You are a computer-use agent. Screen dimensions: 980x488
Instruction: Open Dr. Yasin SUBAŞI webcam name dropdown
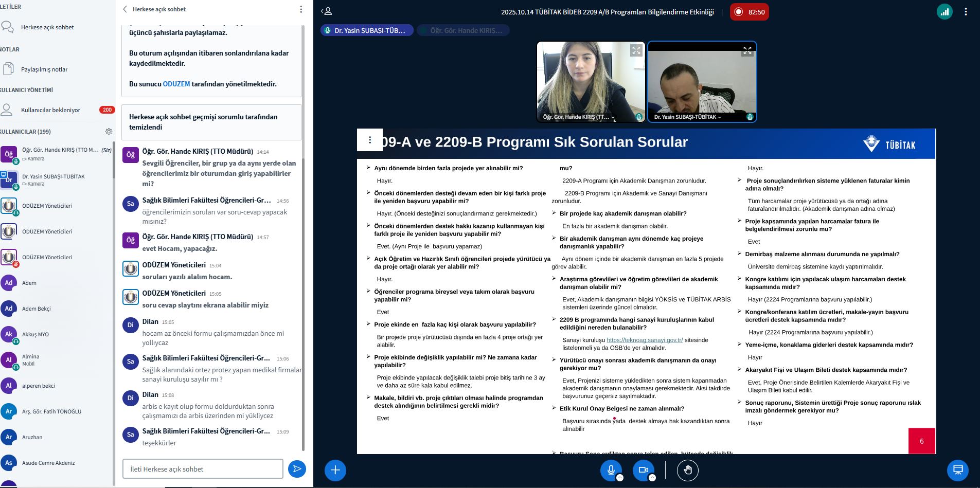(687, 117)
